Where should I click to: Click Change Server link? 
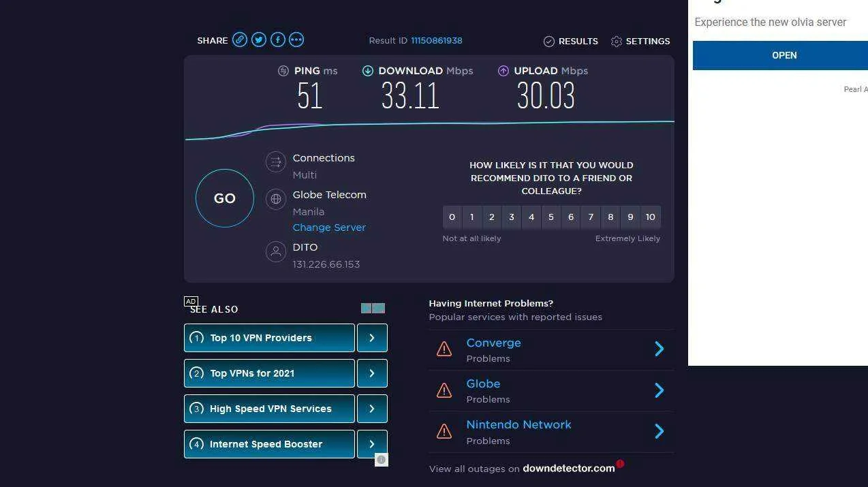click(329, 227)
